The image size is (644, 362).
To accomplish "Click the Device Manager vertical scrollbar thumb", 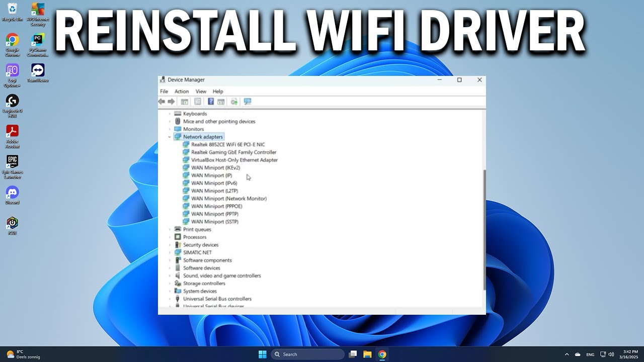I will (484, 229).
